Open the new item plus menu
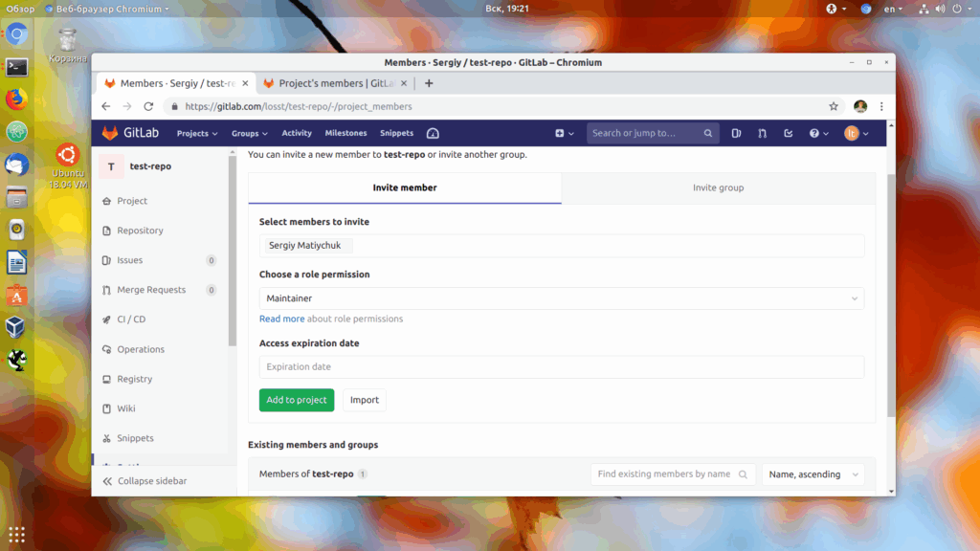 [x=564, y=133]
